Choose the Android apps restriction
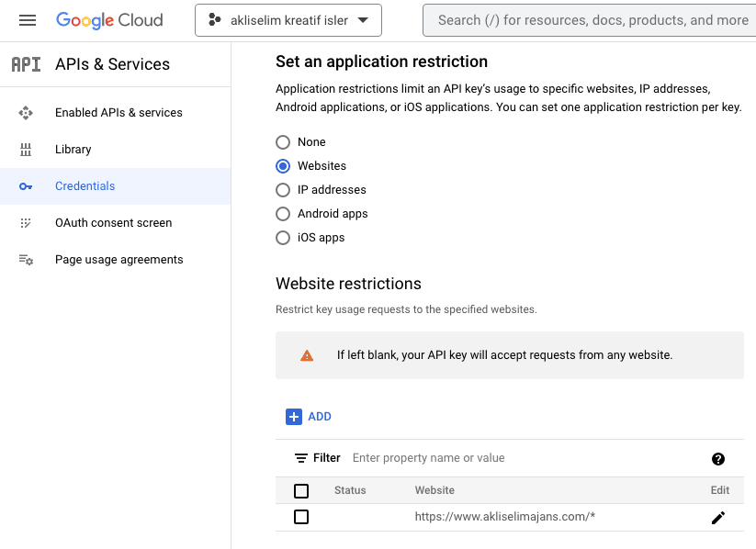The height and width of the screenshot is (549, 756). click(x=283, y=214)
